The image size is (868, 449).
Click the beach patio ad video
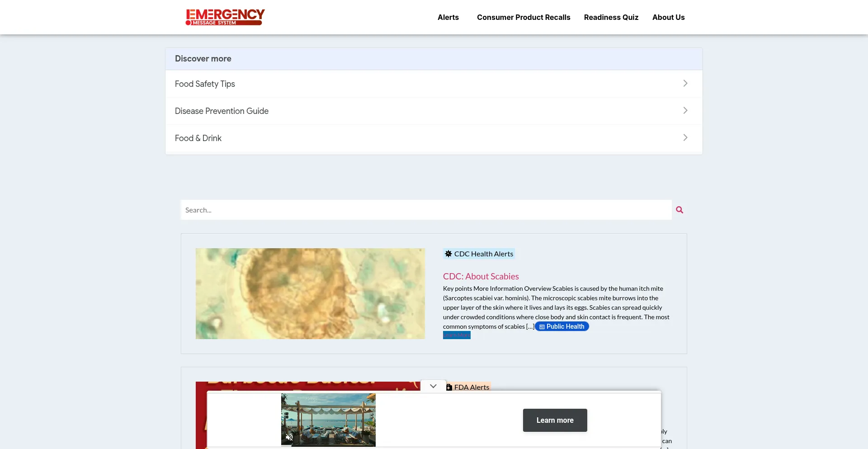coord(328,420)
